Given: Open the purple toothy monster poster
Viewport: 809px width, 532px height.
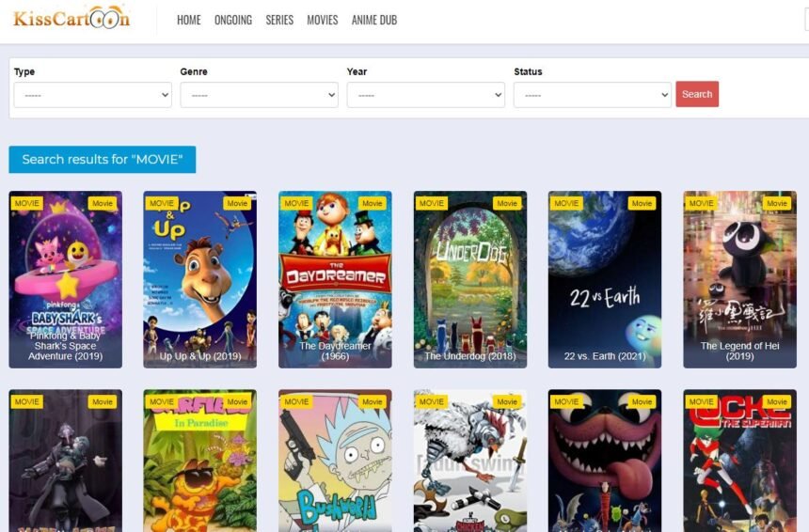Looking at the screenshot, I should [x=605, y=461].
